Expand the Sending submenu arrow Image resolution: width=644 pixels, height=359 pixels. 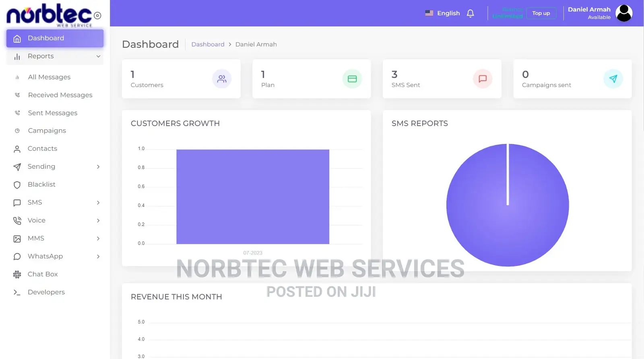[x=98, y=167]
